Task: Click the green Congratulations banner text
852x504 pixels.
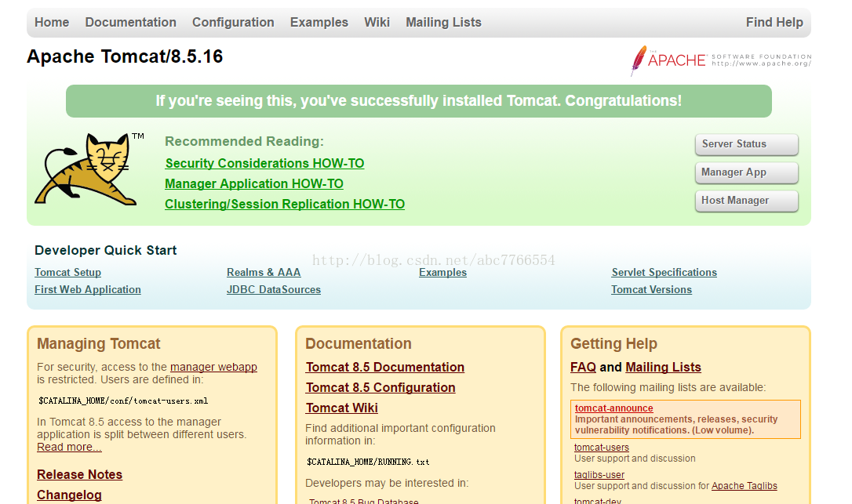Action: click(x=418, y=101)
